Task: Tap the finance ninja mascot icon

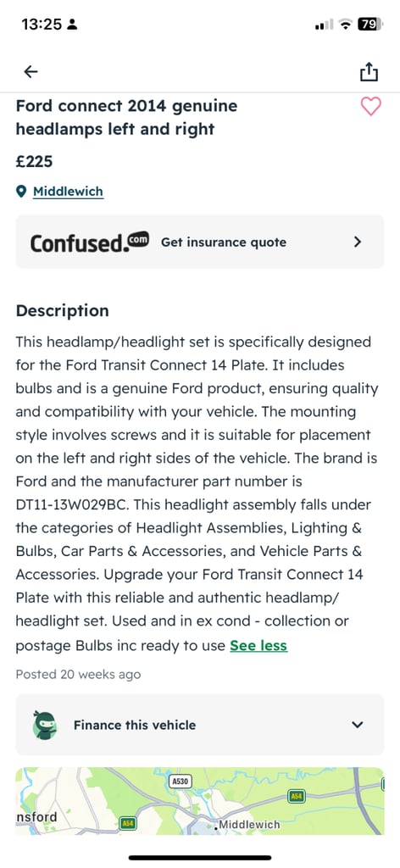Action: point(45,725)
